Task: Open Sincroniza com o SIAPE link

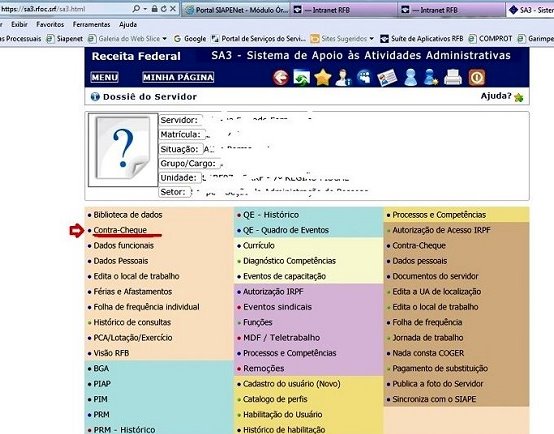Action: (435, 399)
